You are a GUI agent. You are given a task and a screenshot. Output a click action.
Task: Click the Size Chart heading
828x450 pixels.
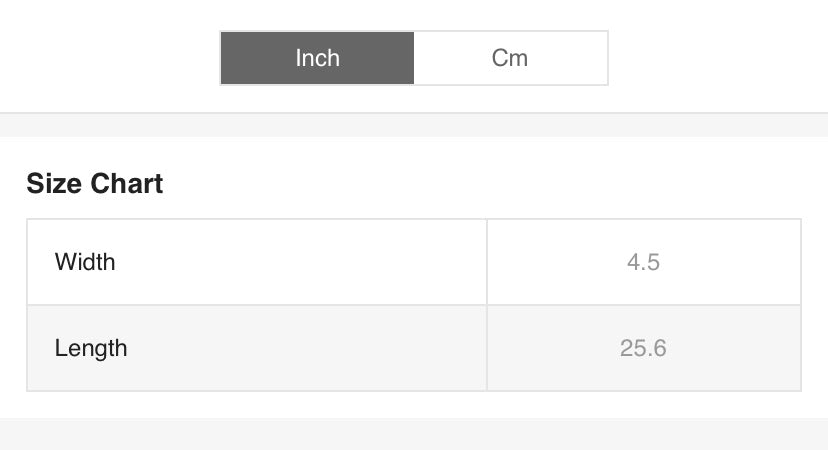coord(95,184)
